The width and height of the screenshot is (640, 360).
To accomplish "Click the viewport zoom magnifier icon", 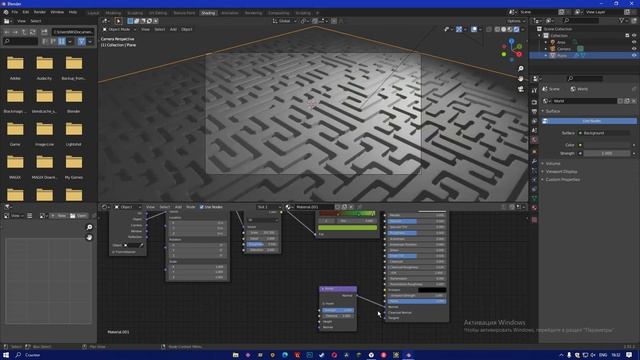I will point(520,69).
